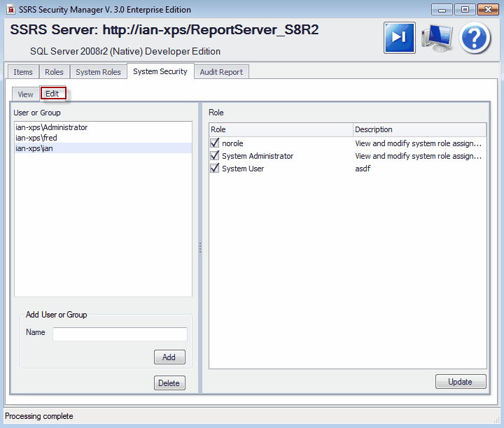Select user ian-xps\Administrator in list
This screenshot has width=504, height=428.
point(103,127)
